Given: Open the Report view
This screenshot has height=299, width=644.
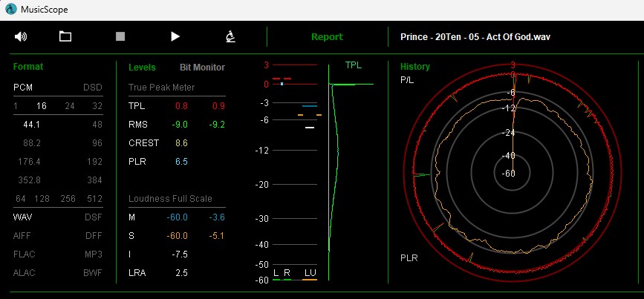Looking at the screenshot, I should tap(327, 37).
